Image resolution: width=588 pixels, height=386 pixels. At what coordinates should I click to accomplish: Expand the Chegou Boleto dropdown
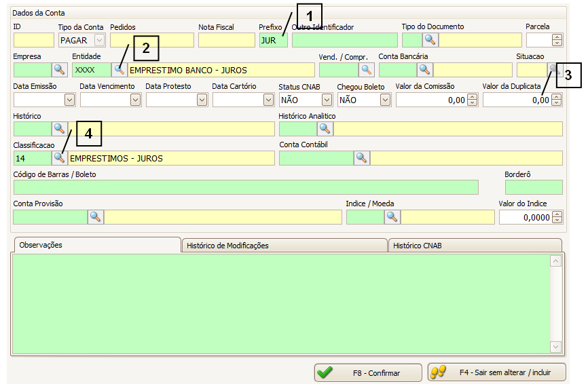(386, 100)
